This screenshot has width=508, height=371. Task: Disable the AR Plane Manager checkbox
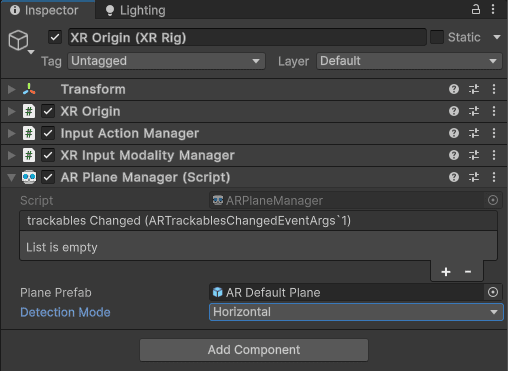(x=48, y=177)
